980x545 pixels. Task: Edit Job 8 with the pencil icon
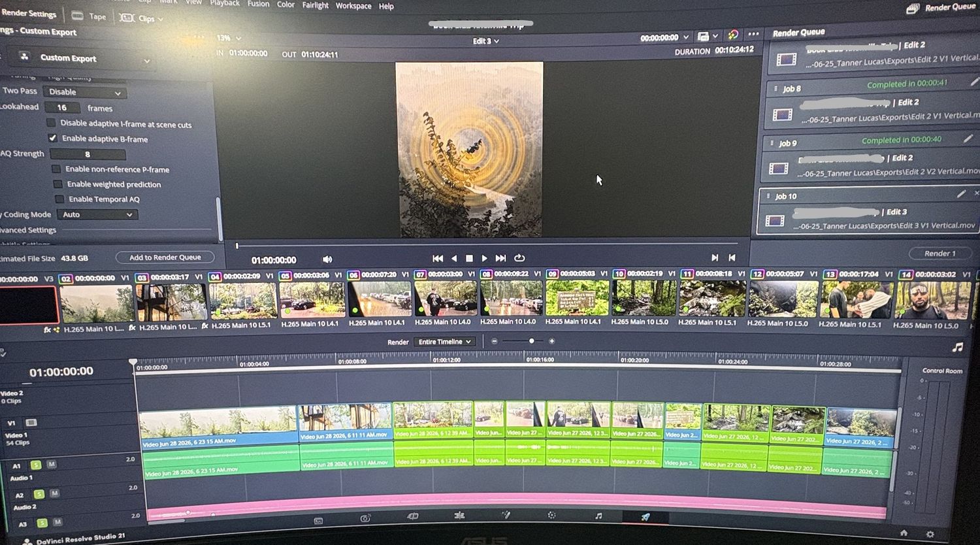click(975, 82)
